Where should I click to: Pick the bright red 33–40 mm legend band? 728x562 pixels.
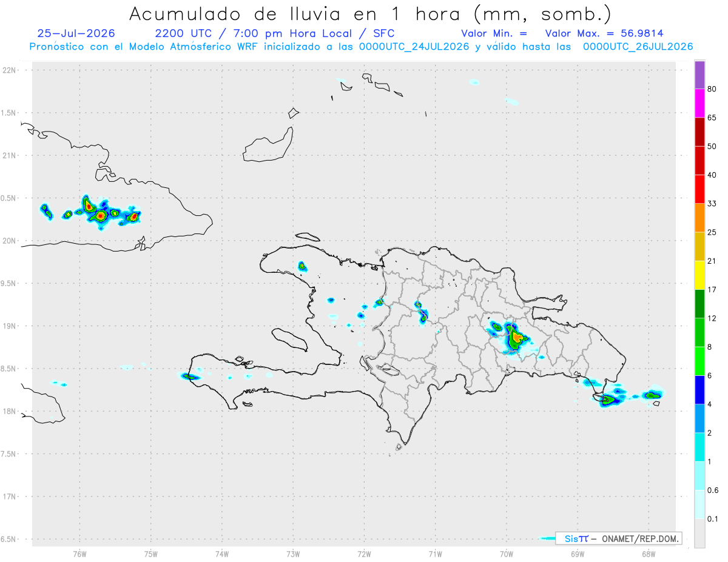tap(699, 189)
